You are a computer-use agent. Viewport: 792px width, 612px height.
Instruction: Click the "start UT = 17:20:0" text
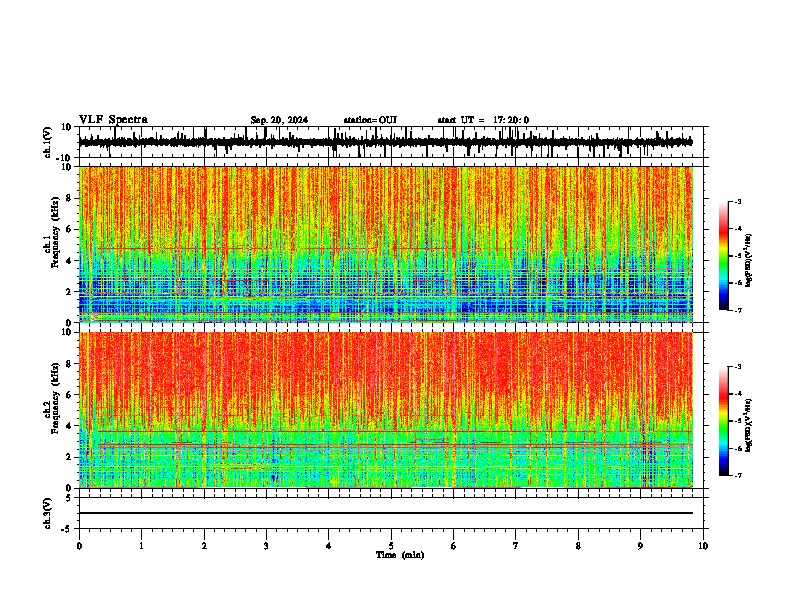tap(483, 120)
